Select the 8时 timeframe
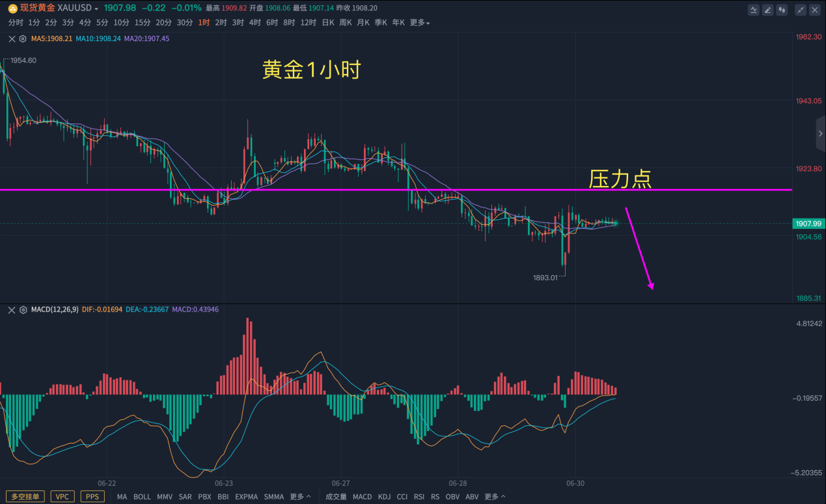The height and width of the screenshot is (504, 826). (289, 23)
